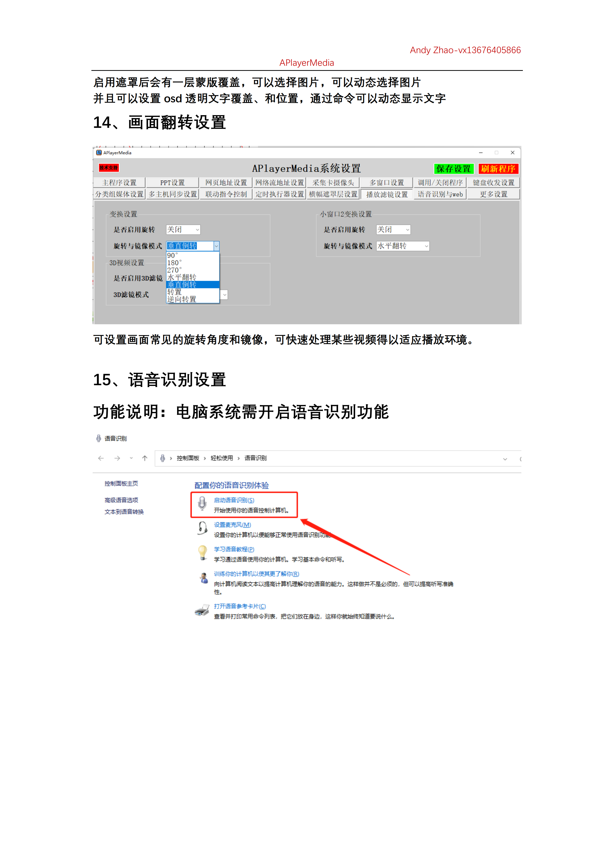
Task: Minimize the APlayerMedia window
Action: click(481, 153)
